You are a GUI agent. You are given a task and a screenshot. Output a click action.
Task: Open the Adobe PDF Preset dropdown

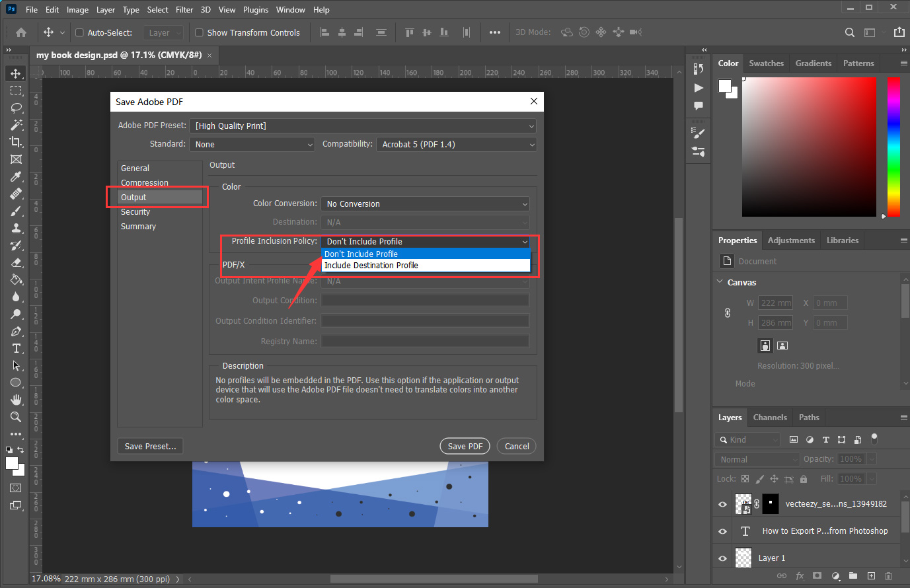[x=363, y=126]
